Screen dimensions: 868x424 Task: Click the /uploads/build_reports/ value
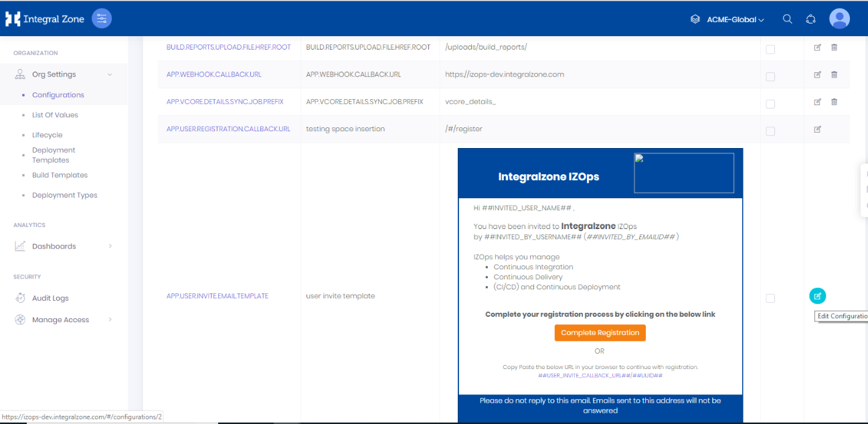pyautogui.click(x=486, y=47)
